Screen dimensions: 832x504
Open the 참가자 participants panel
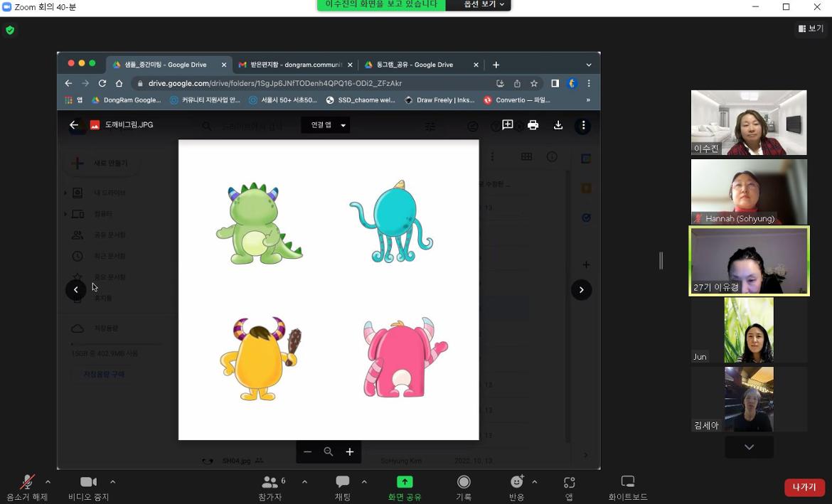point(270,487)
